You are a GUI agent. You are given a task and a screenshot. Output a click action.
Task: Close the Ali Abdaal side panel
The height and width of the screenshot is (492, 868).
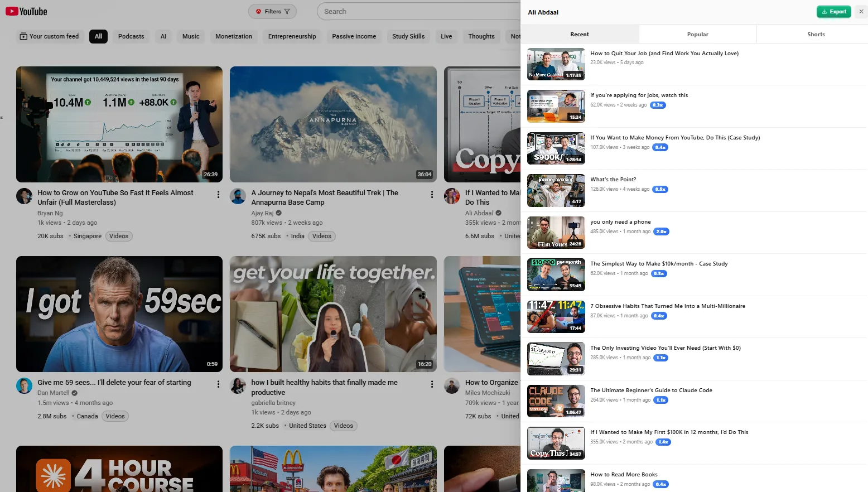(861, 12)
